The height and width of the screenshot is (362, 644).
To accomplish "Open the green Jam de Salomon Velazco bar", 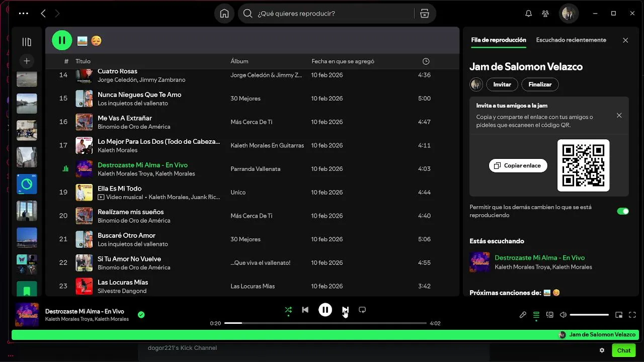I will tap(326, 335).
